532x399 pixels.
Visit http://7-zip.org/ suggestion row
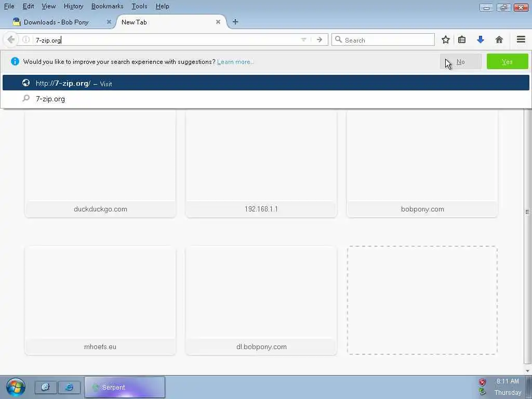coord(266,83)
